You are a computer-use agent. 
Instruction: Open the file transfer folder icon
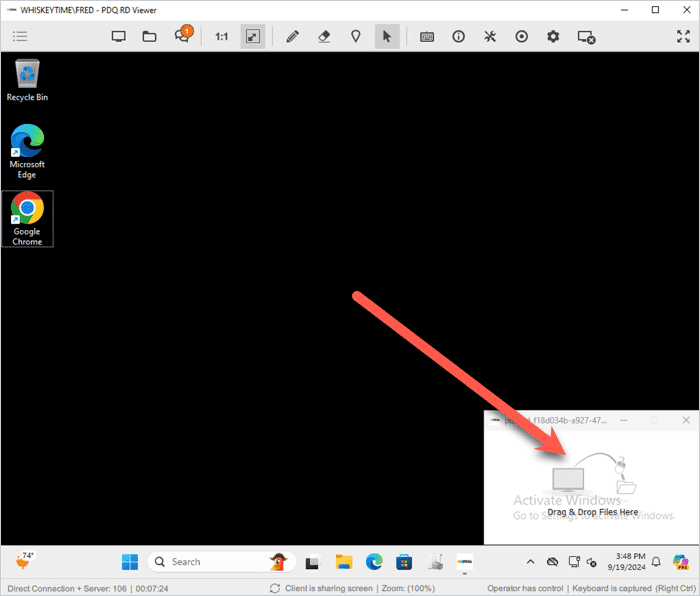tap(150, 36)
